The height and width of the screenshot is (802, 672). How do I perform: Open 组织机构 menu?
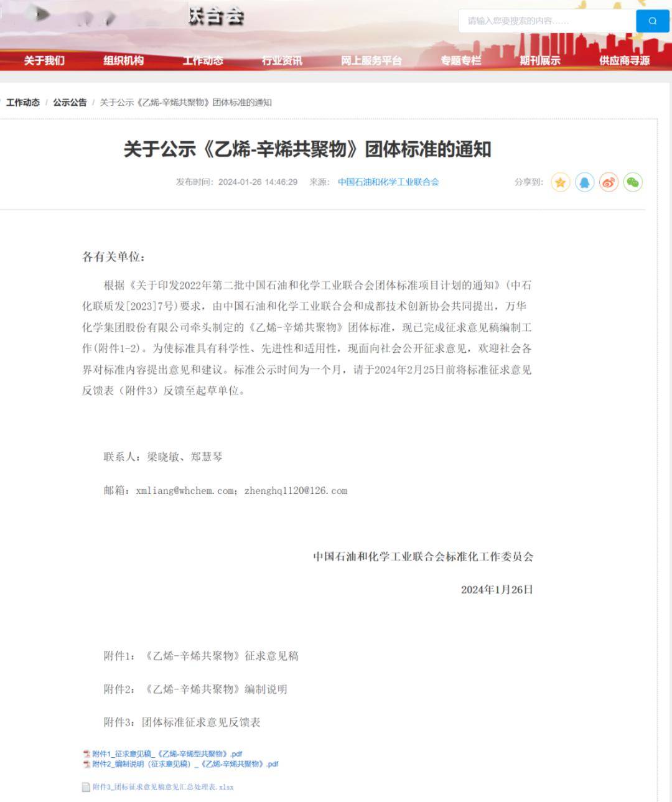click(123, 60)
